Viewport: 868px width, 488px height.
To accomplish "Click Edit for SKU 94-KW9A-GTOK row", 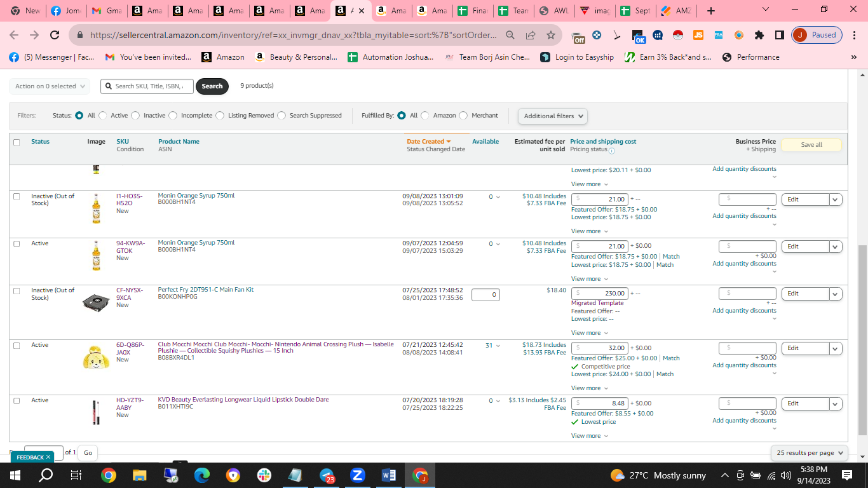I will click(x=806, y=247).
